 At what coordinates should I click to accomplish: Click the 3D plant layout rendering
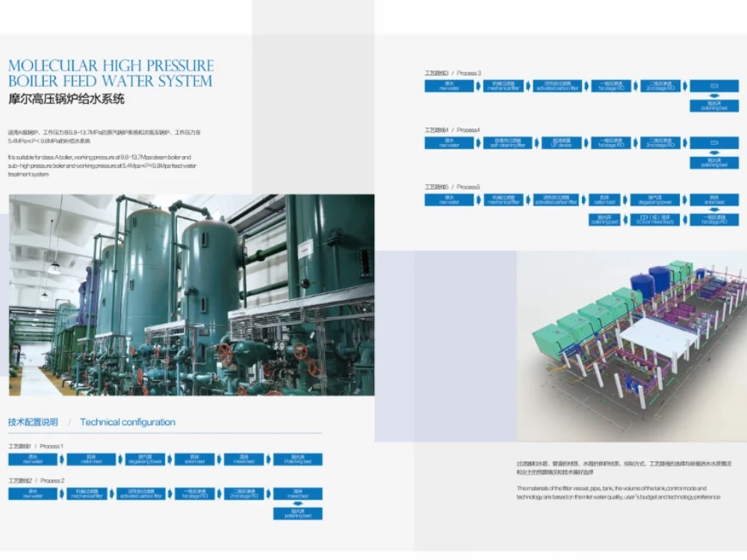click(x=631, y=345)
